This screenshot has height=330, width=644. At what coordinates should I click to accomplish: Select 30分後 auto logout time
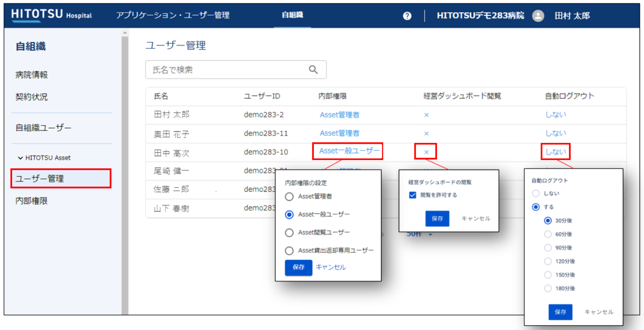pos(548,220)
